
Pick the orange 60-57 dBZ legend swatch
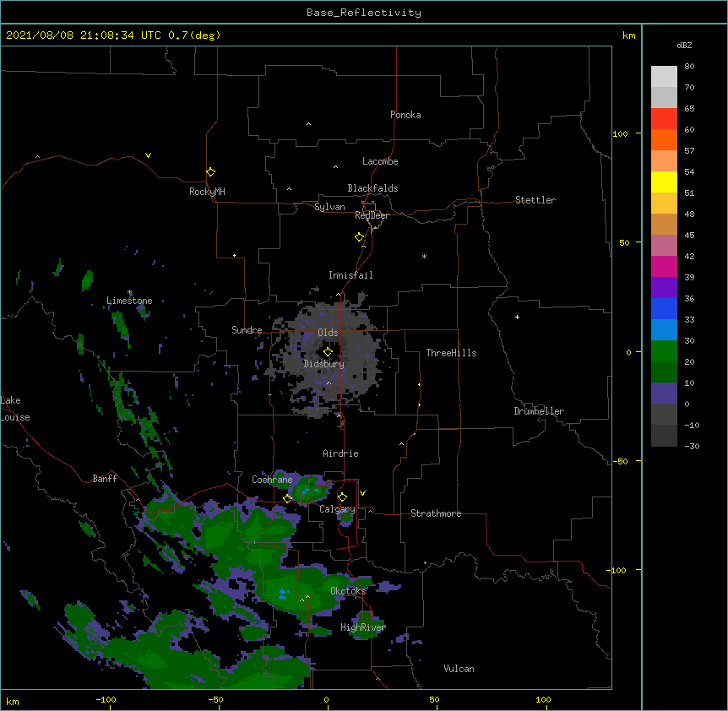(x=664, y=140)
